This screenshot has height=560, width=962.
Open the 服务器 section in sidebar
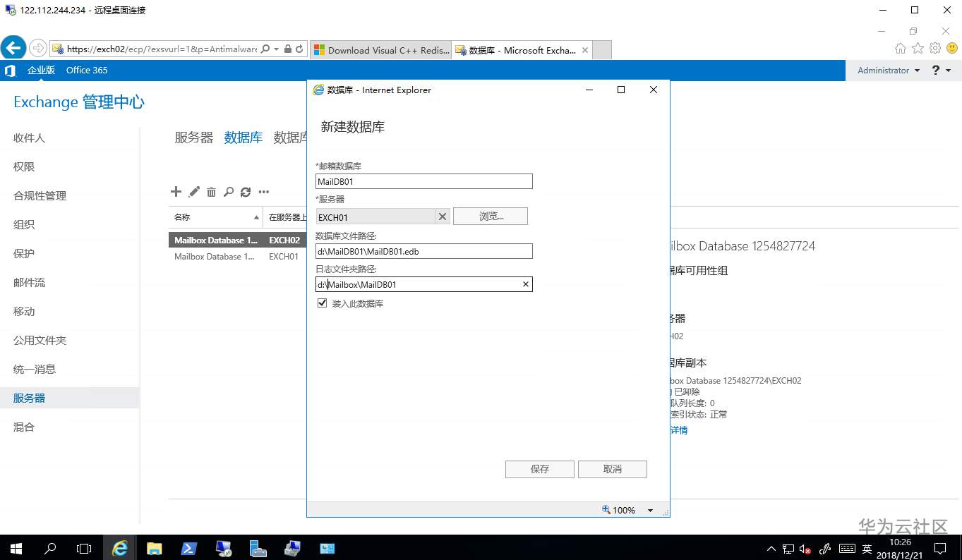pos(28,397)
